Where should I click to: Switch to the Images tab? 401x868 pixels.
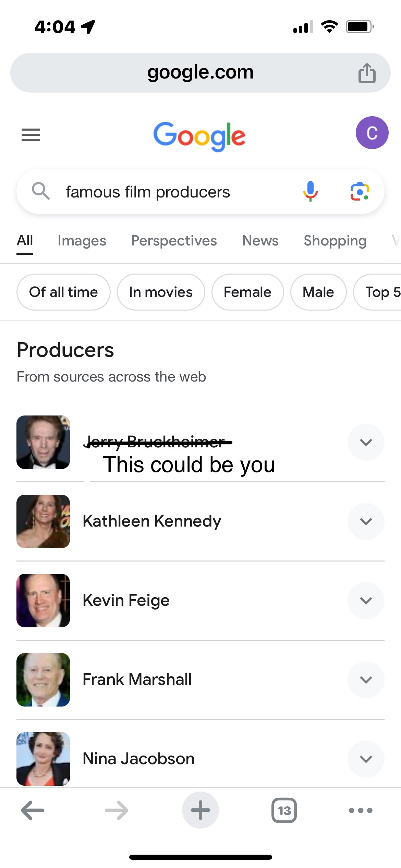point(82,241)
